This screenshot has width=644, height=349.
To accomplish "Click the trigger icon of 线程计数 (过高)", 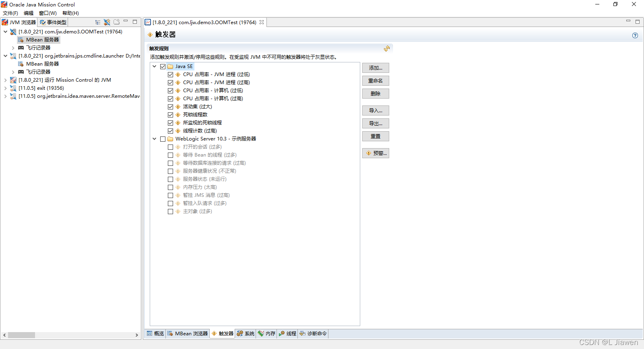I will coord(178,131).
